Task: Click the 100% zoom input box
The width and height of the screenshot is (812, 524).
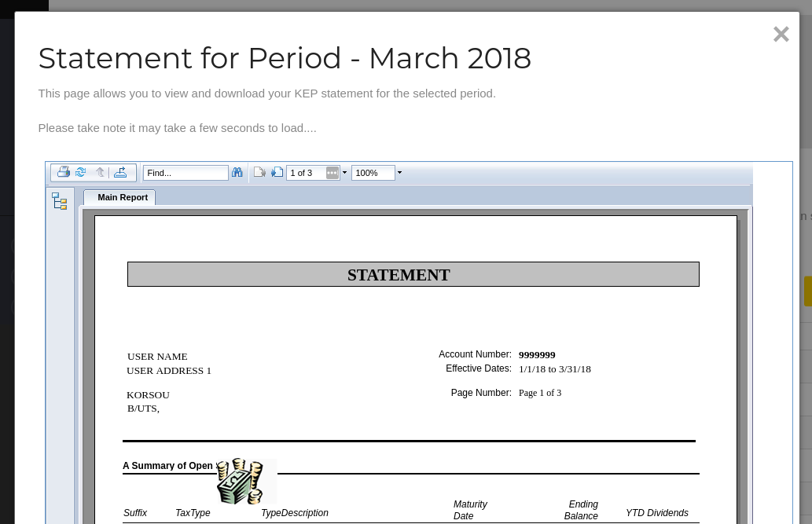Action: tap(372, 173)
